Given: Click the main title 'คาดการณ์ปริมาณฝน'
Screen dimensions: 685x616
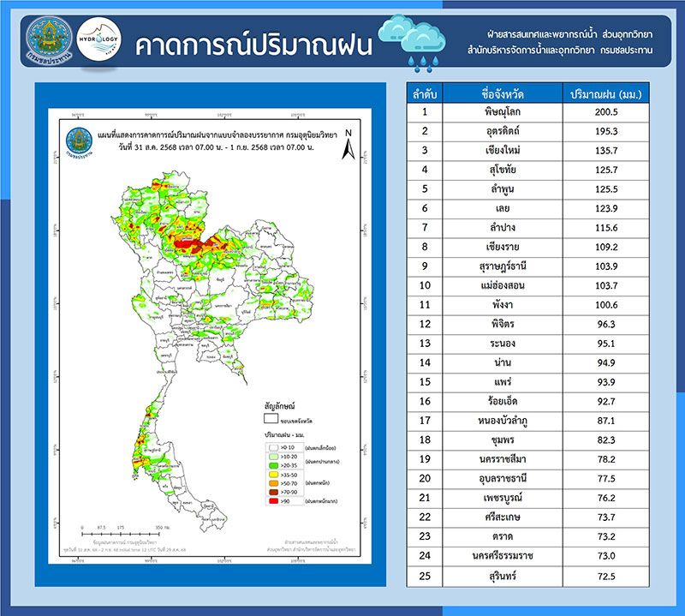Looking at the screenshot, I should [253, 45].
